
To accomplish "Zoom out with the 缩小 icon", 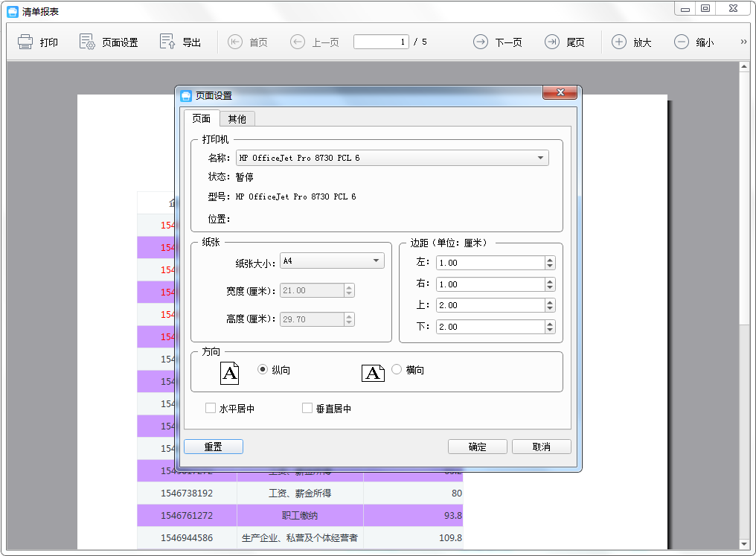I will [x=682, y=42].
